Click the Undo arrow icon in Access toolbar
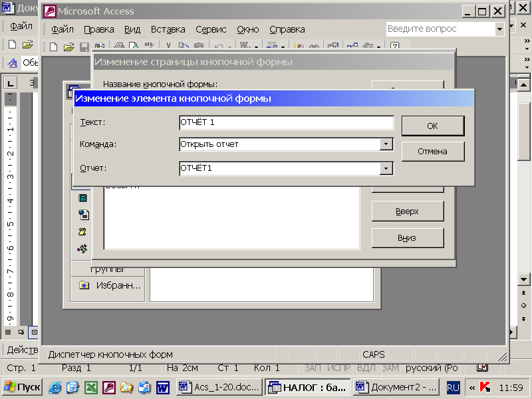The image size is (532, 399). tap(219, 46)
